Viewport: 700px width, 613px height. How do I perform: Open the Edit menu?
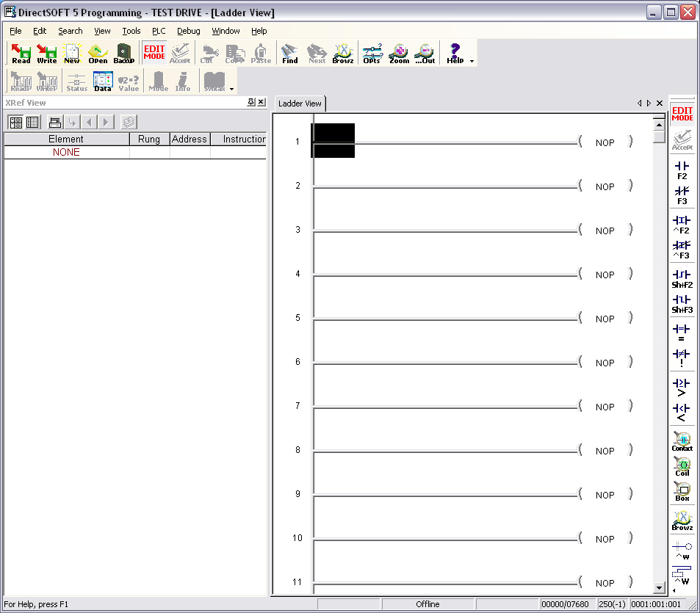coord(40,31)
